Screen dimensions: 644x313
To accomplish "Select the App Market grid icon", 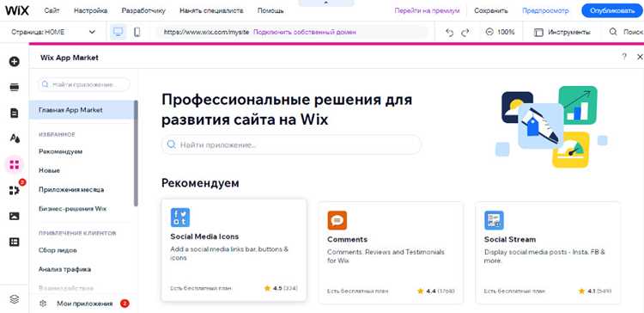I will tap(15, 165).
